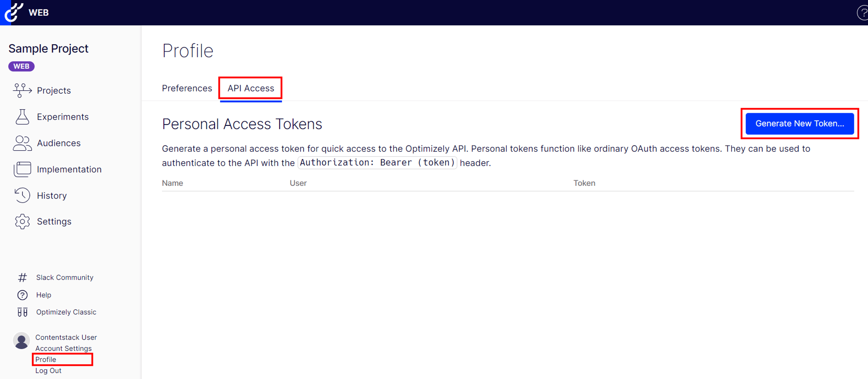Click the Projects branch icon
This screenshot has width=868, height=379.
[22, 91]
